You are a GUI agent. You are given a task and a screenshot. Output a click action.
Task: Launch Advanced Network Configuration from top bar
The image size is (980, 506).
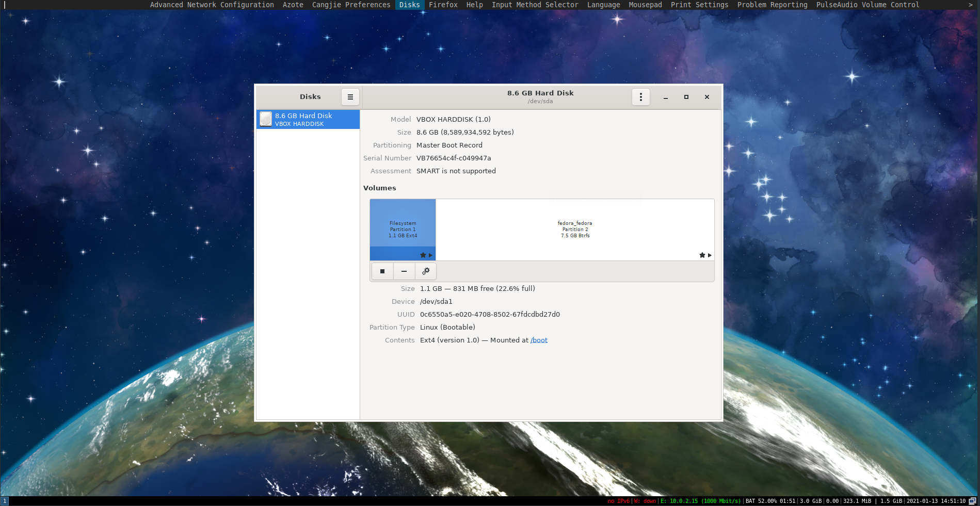point(212,5)
